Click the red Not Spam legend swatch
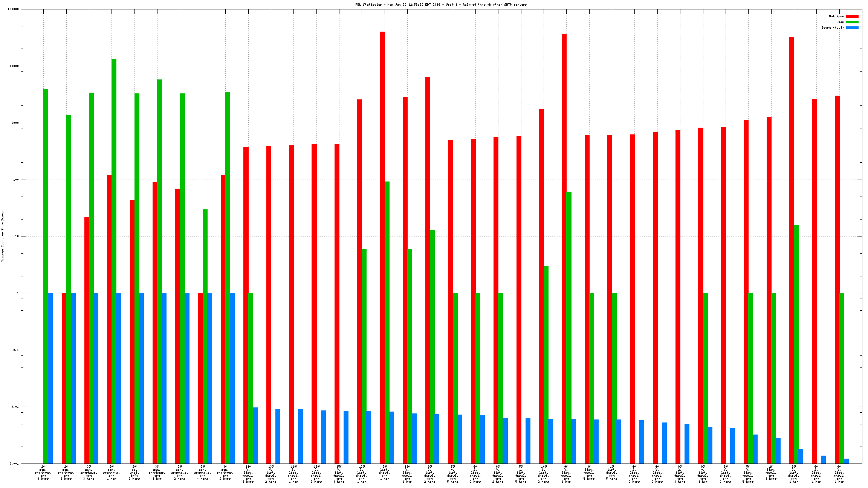The width and height of the screenshot is (868, 488). (852, 16)
